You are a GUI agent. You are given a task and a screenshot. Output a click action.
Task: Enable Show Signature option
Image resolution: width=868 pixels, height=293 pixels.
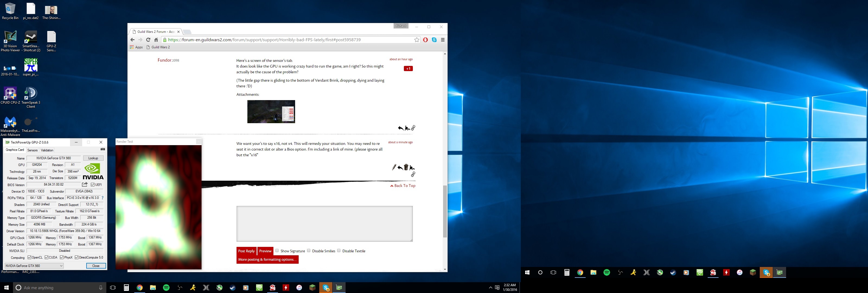[x=277, y=250]
